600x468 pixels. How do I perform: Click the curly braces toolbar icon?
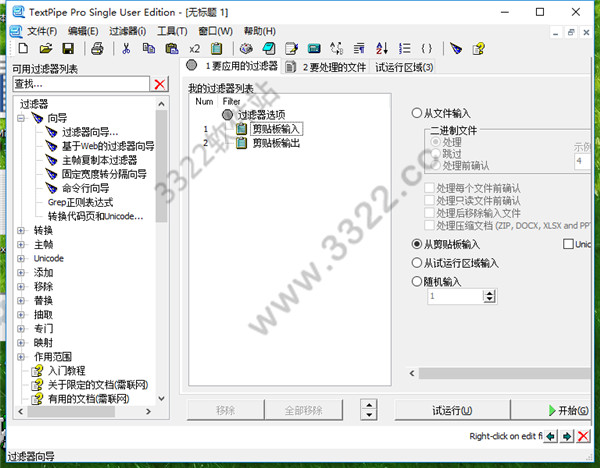click(x=427, y=49)
